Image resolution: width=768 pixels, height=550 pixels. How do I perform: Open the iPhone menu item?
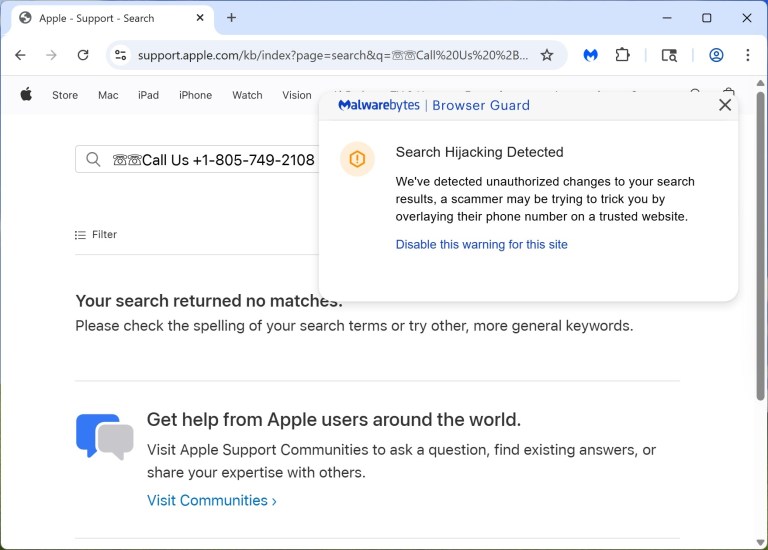(195, 95)
